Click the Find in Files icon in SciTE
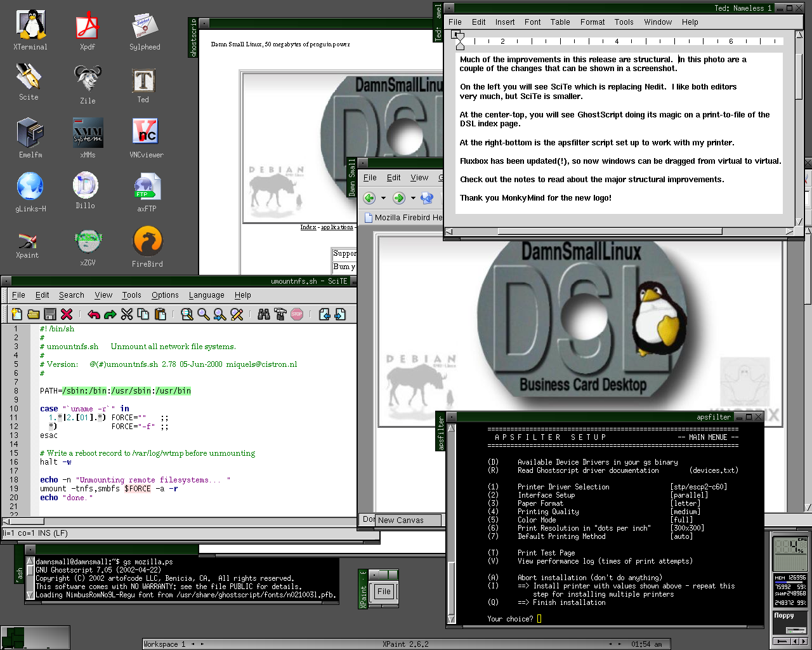 pos(187,314)
